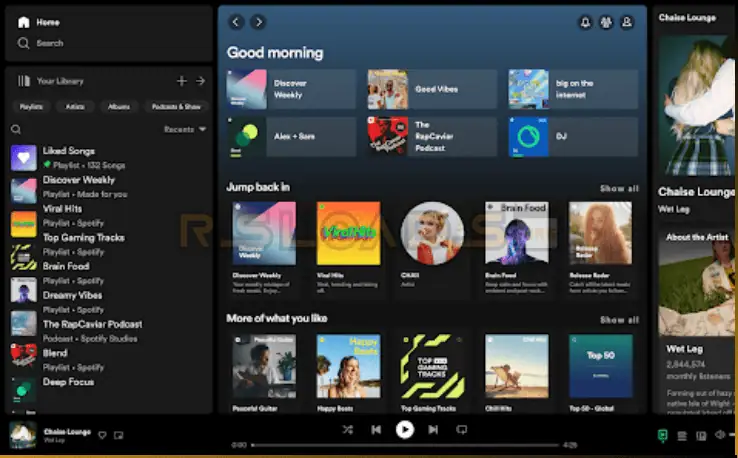This screenshot has width=738, height=458.
Task: Open the Top Gaming Tracks card
Action: click(432, 373)
